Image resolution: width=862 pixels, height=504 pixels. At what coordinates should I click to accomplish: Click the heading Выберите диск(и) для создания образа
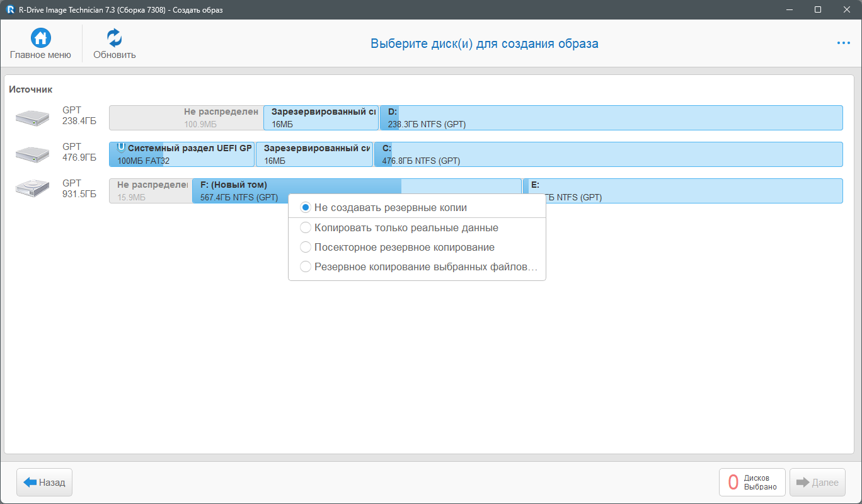[484, 43]
